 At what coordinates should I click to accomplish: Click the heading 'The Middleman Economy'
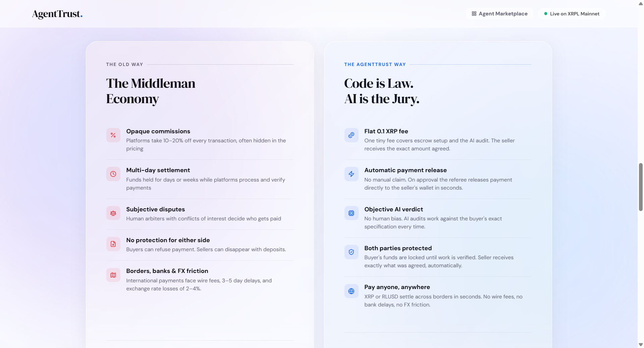151,91
